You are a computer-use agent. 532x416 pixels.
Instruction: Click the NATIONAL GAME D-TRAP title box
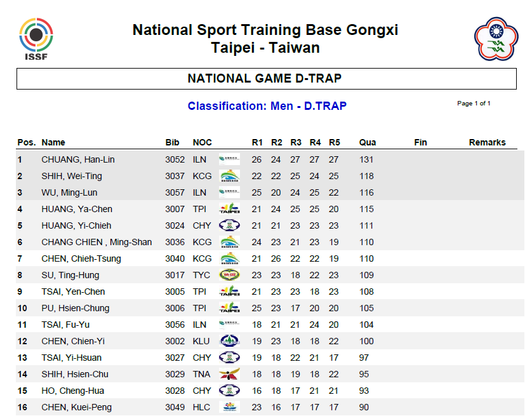tap(265, 79)
